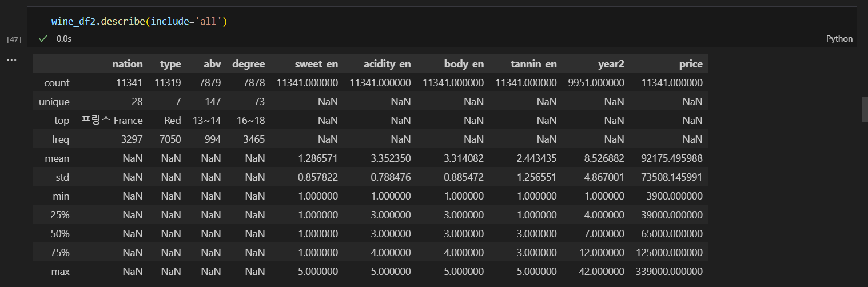868x287 pixels.
Task: Click the nation column header
Action: pyautogui.click(x=128, y=64)
